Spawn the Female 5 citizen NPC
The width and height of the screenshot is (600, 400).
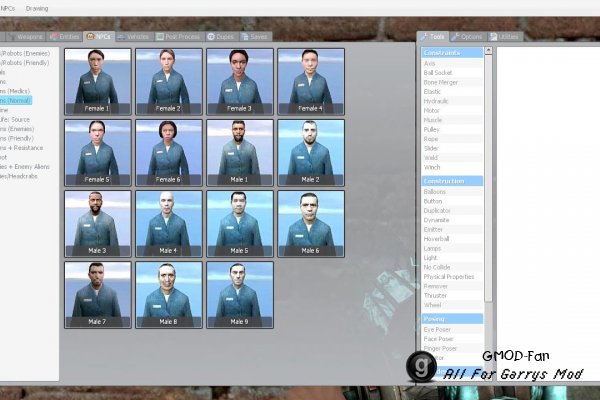[98, 153]
